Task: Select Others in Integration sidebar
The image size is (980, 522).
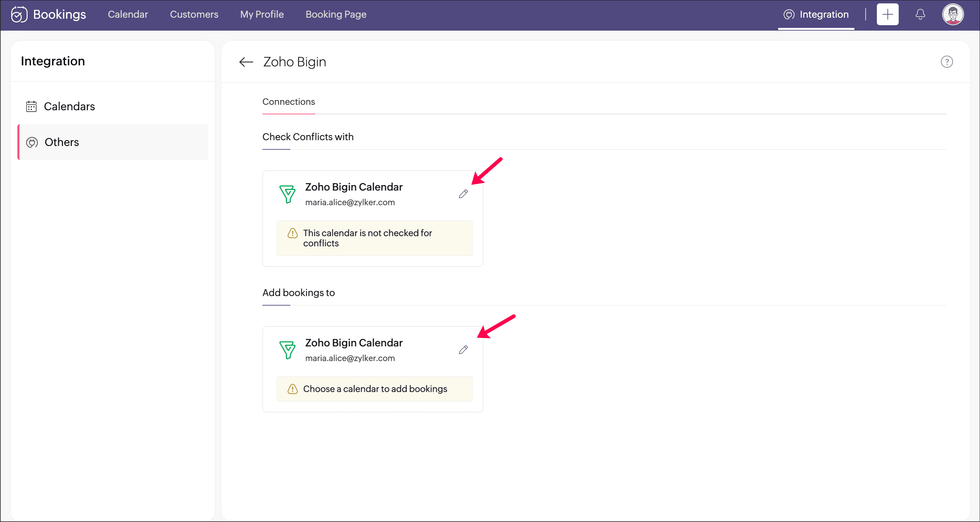Action: [62, 142]
